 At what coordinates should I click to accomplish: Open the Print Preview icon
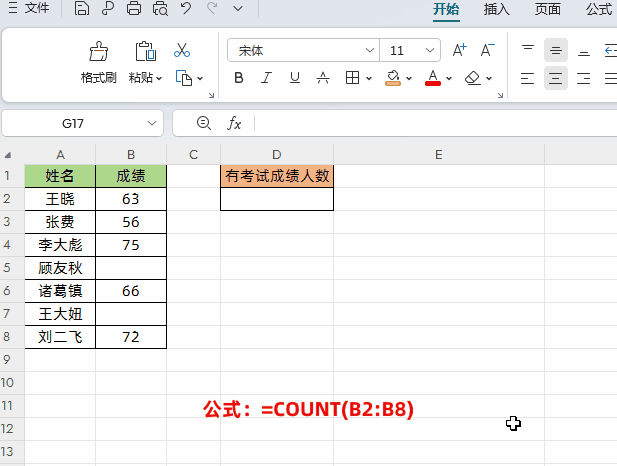pyautogui.click(x=160, y=10)
